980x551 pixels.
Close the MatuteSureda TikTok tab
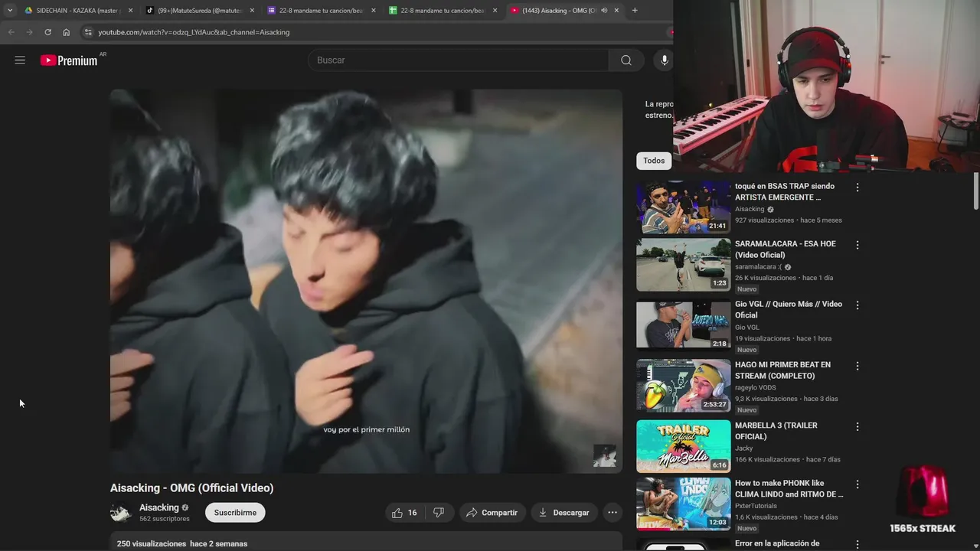click(252, 10)
